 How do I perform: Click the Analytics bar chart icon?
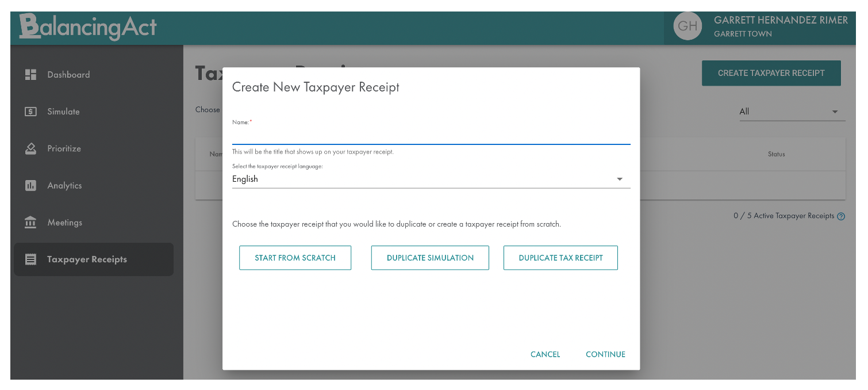[x=31, y=185]
